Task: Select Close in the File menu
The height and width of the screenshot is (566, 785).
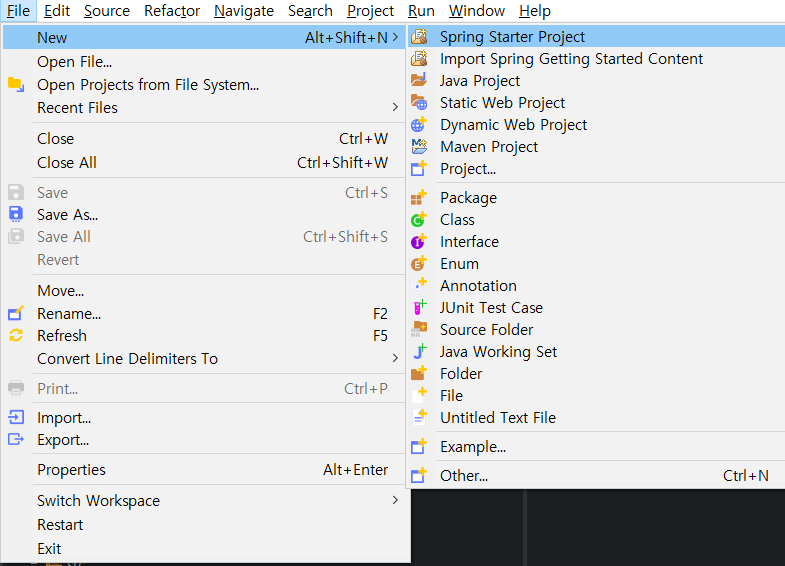Action: coord(204,139)
